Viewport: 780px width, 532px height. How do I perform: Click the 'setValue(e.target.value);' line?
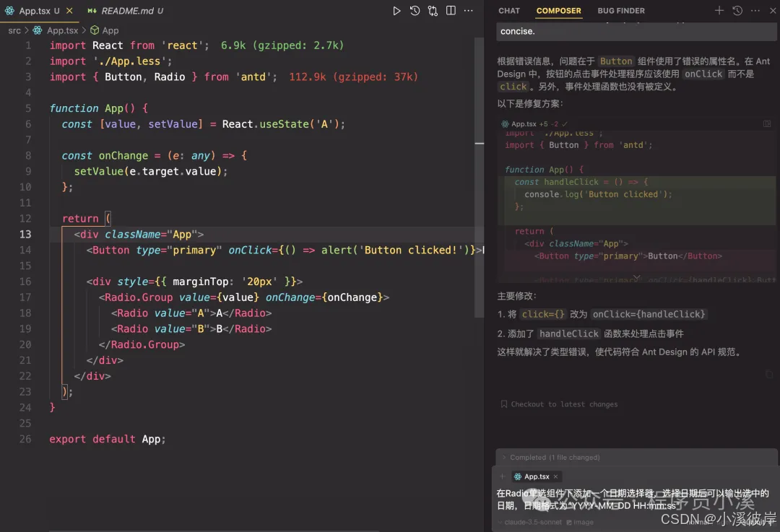click(151, 171)
